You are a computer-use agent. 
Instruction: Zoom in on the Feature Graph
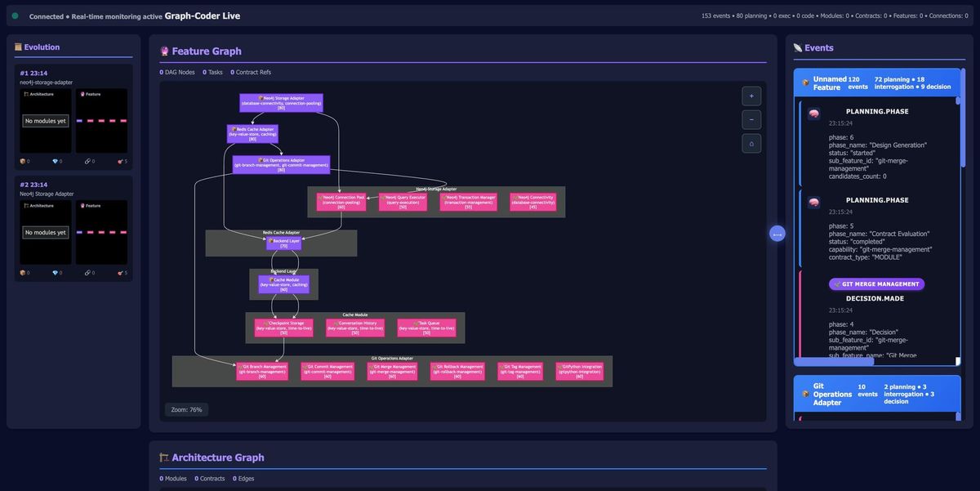[x=751, y=96]
